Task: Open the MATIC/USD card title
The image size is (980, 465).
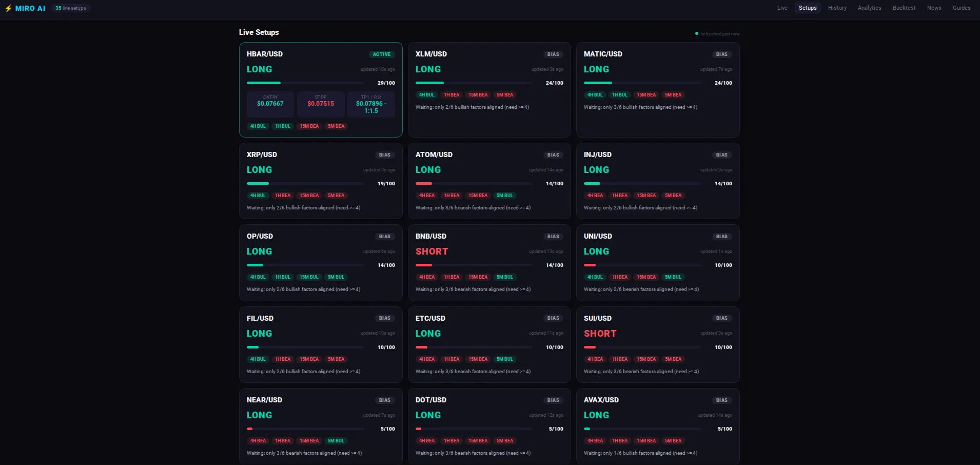Action: (x=603, y=54)
